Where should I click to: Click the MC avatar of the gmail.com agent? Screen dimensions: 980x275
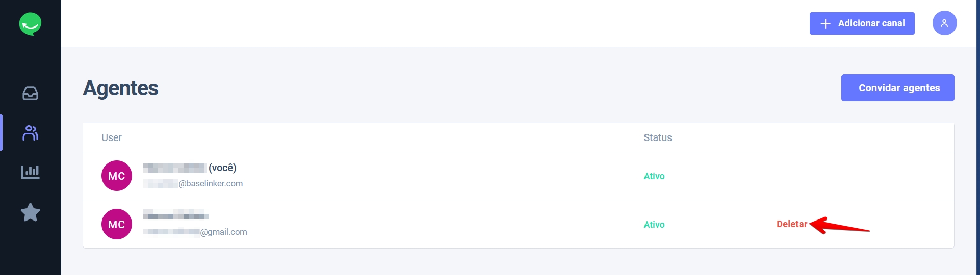[117, 224]
